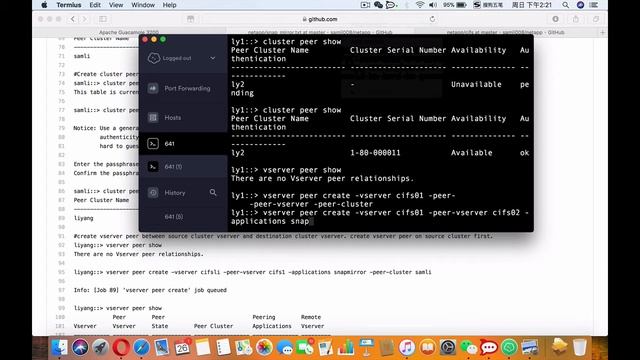Open Siri from the menu bar
The width and height of the screenshot is (640, 360).
(x=580, y=5)
